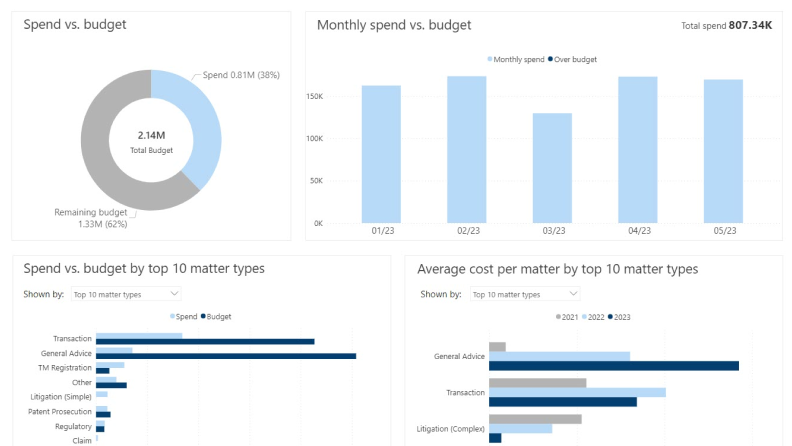Click the 2021 legend dot
The image size is (792, 446).
558,317
